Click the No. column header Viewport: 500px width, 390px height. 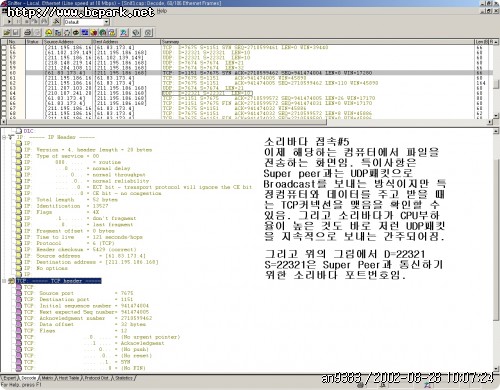tap(16, 42)
